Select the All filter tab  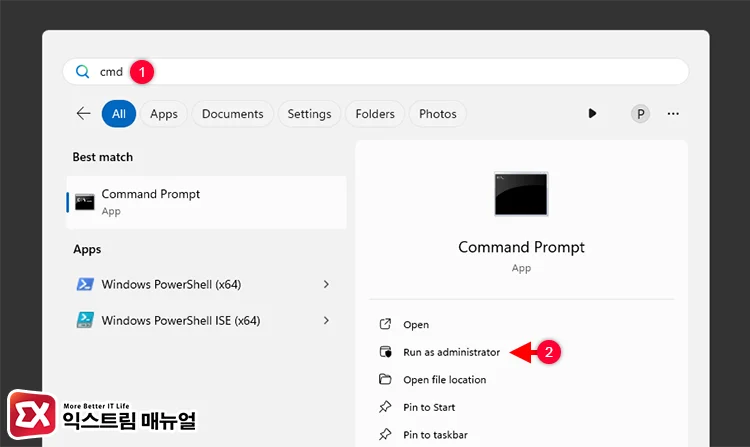[118, 114]
